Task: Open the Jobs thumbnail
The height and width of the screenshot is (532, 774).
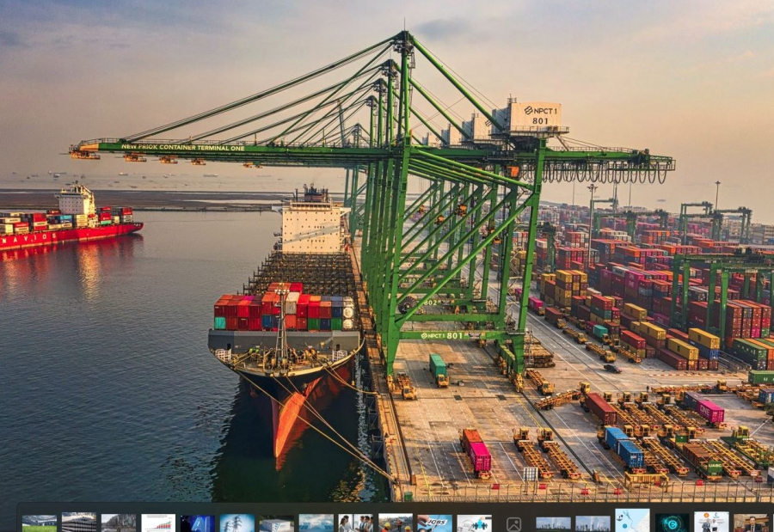Action: [x=435, y=523]
